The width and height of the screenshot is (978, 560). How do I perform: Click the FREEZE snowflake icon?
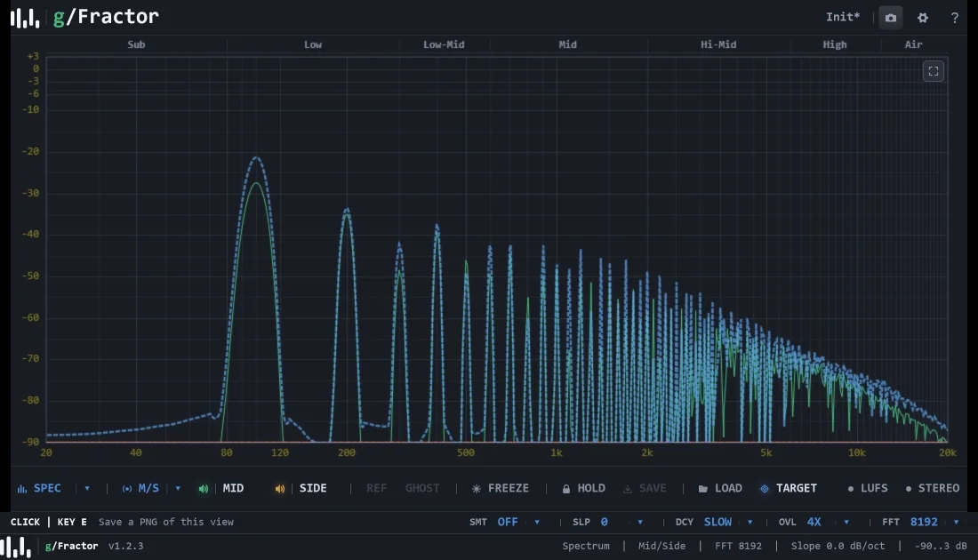(477, 489)
